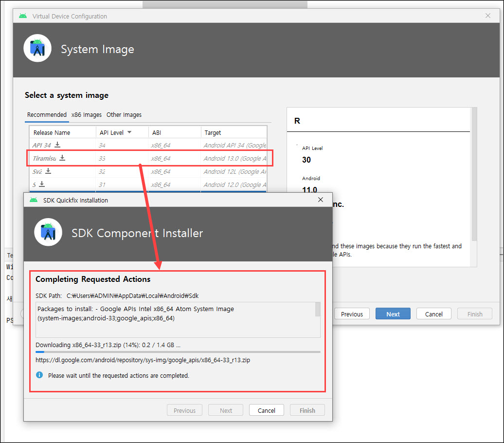
Task: Open the x86 Images tab
Action: click(87, 115)
